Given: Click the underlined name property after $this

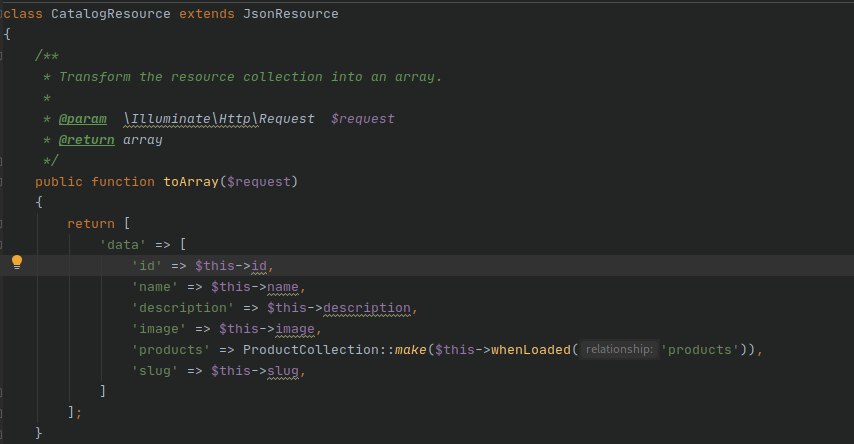Looking at the screenshot, I should pos(283,287).
